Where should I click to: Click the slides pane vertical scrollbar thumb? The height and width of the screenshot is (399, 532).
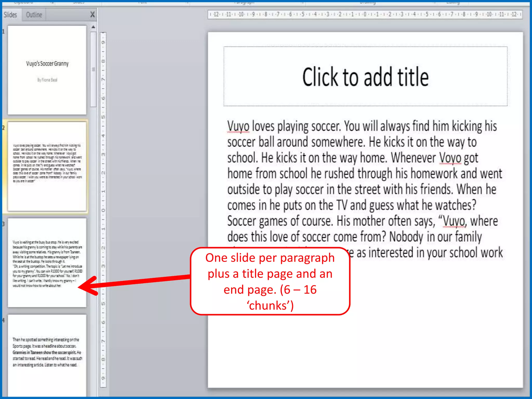94,69
